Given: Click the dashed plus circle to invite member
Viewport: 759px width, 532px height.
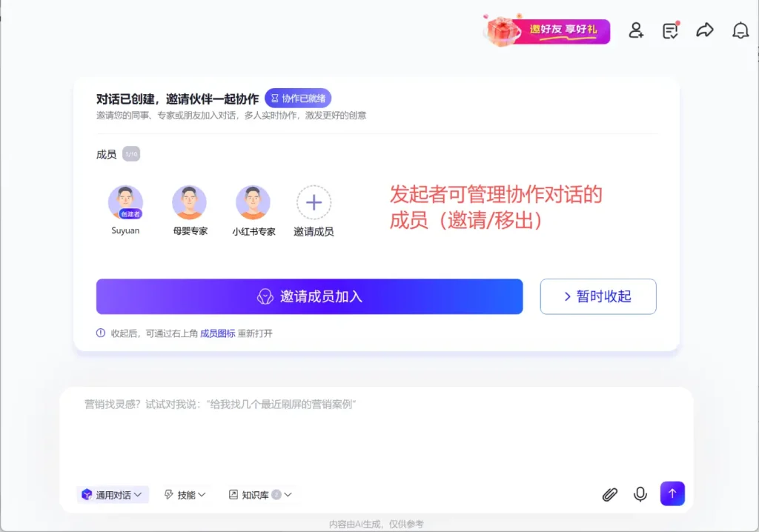Looking at the screenshot, I should point(314,202).
